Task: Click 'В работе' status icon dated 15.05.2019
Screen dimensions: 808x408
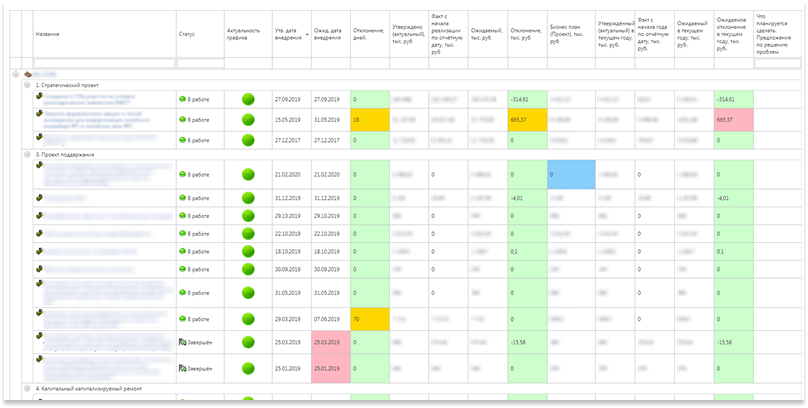Action: [x=183, y=120]
